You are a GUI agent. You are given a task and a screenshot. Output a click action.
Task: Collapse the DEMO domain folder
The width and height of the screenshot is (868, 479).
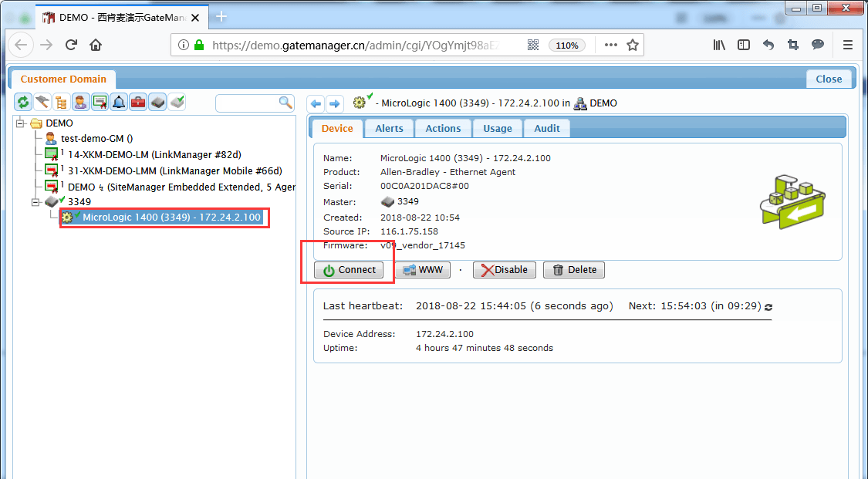click(x=21, y=123)
